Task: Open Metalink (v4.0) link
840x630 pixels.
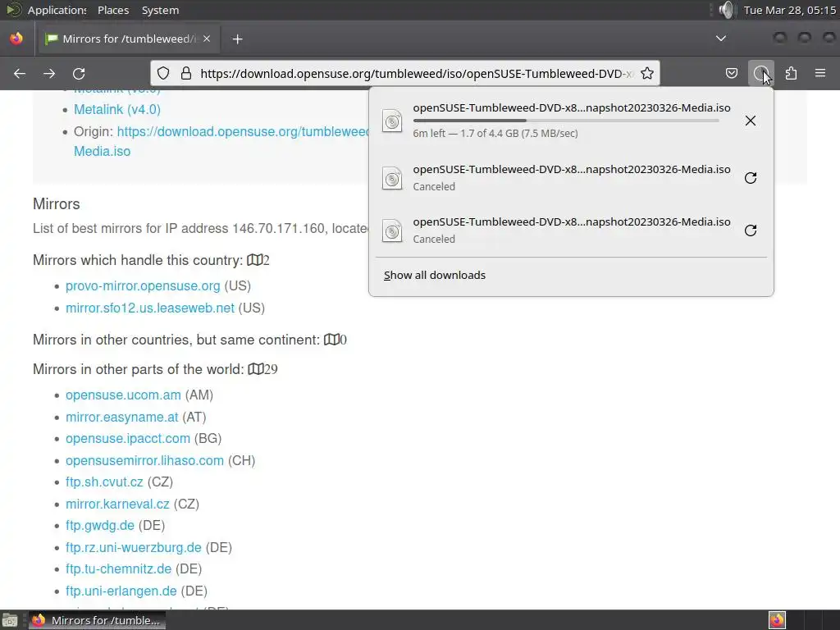Action: [x=116, y=109]
